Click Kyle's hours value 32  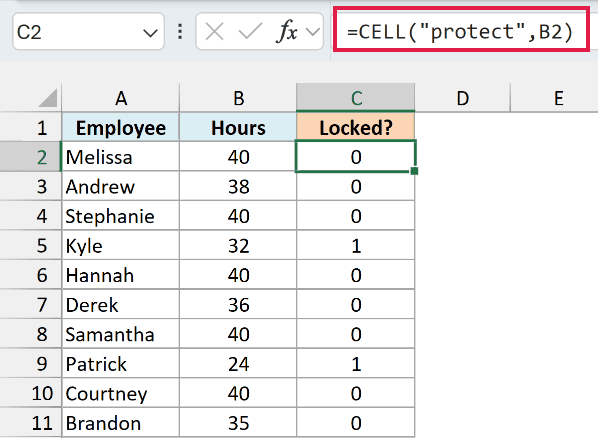pos(238,245)
